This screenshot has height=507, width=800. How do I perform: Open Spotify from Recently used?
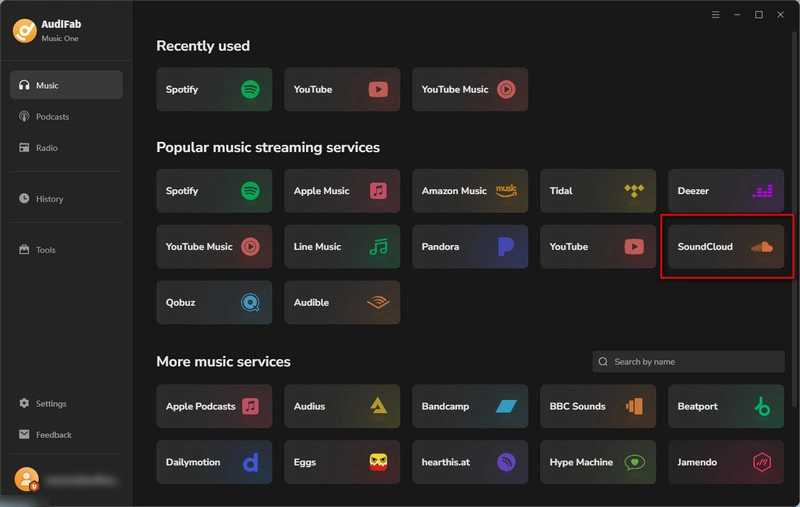coord(214,89)
